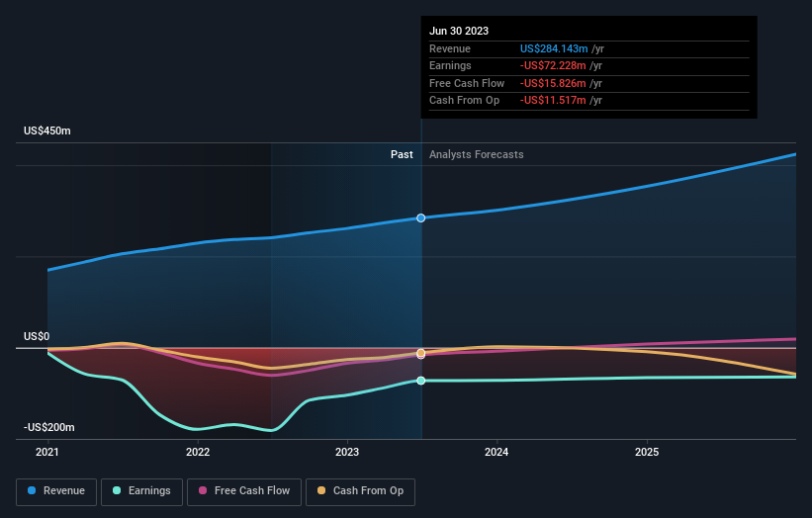Toggle the Revenue legend series
The image size is (812, 518).
(56, 491)
